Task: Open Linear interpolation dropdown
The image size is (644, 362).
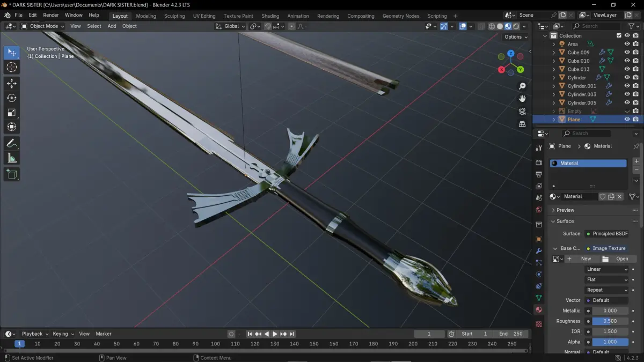Action: tap(606, 269)
